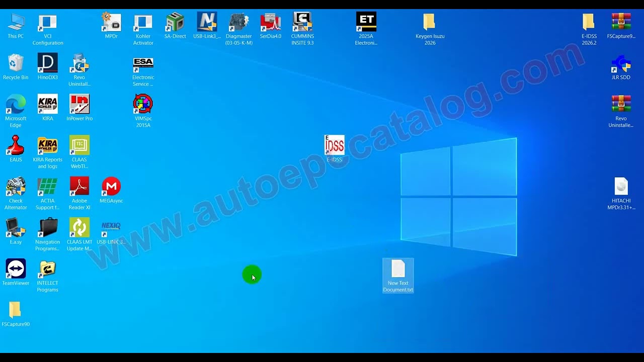Viewport: 644px width, 362px height.
Task: Open the VCI Configuration shortcut
Action: point(48,29)
